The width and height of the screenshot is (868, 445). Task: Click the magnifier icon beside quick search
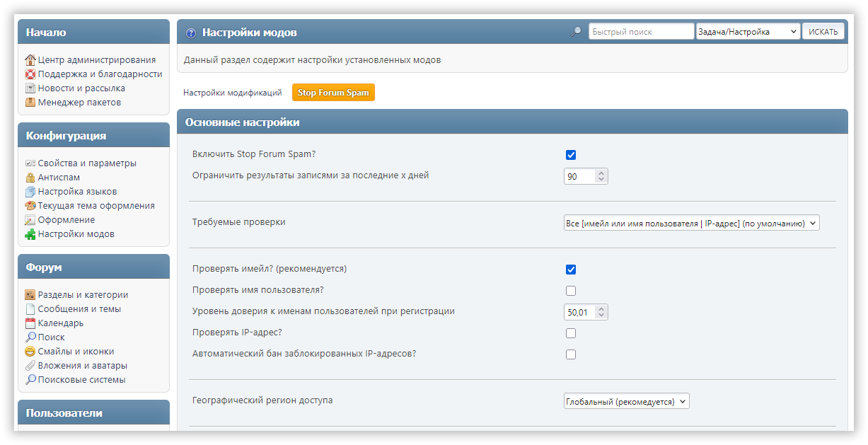577,32
